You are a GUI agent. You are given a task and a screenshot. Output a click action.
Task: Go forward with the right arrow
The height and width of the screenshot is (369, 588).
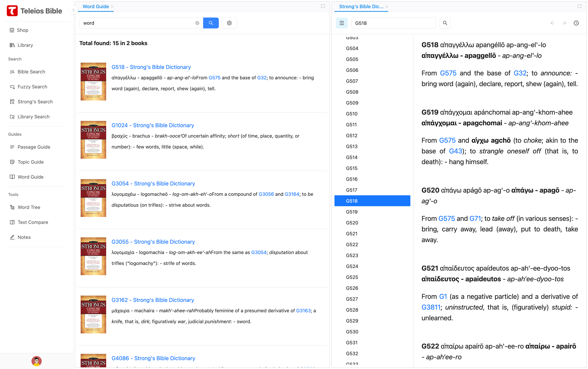(564, 23)
